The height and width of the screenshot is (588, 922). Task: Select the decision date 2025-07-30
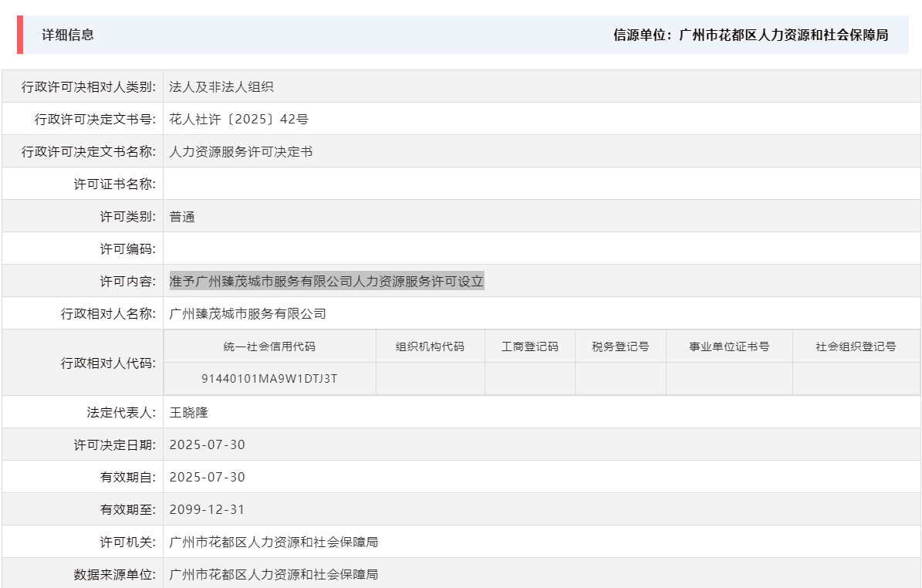point(205,444)
